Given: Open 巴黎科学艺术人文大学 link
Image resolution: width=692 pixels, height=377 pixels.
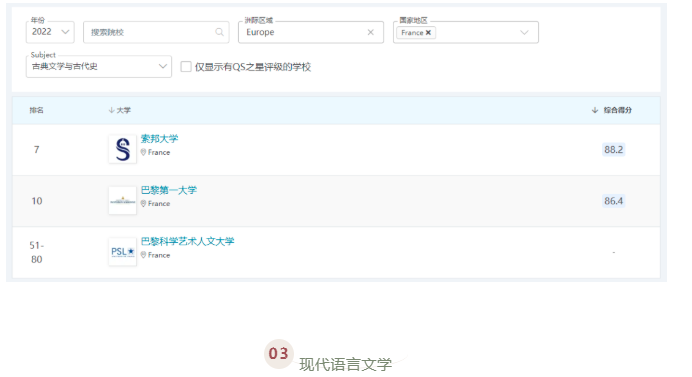Looking at the screenshot, I should 187,241.
